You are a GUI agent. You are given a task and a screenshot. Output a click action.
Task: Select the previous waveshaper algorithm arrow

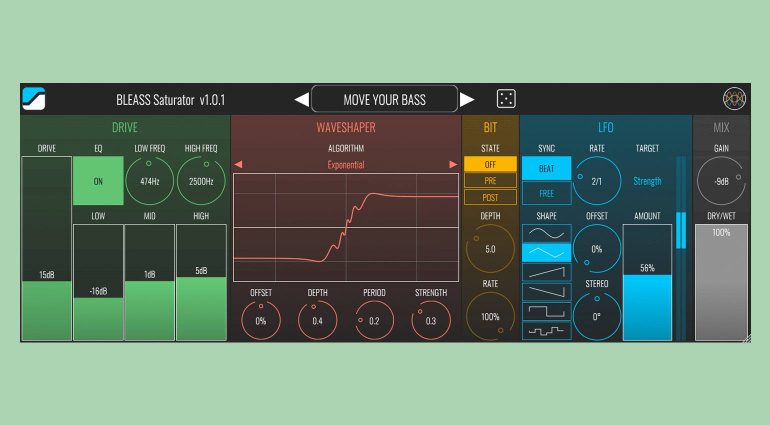239,165
